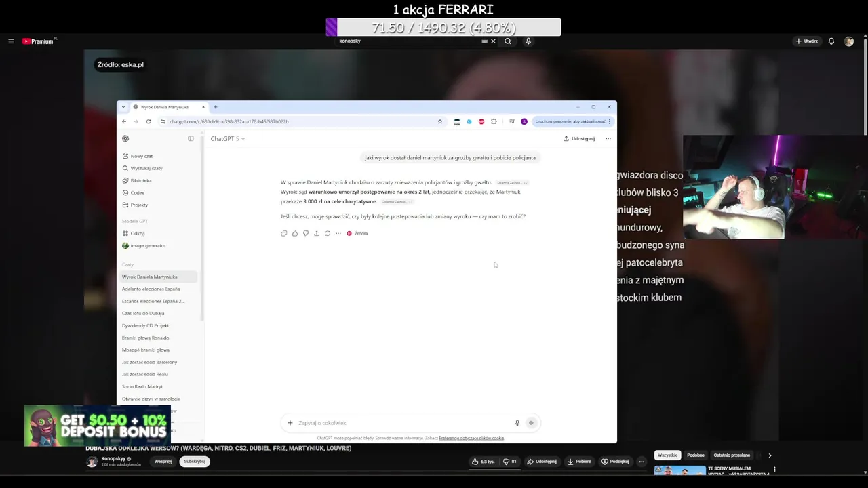Open the new tab plus in Chrome
Viewport: 868px width, 488px height.
click(216, 107)
